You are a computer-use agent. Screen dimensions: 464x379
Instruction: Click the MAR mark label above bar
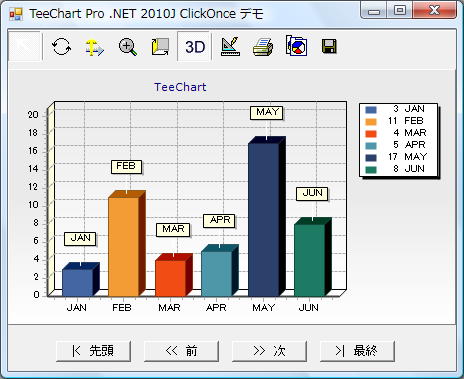173,230
